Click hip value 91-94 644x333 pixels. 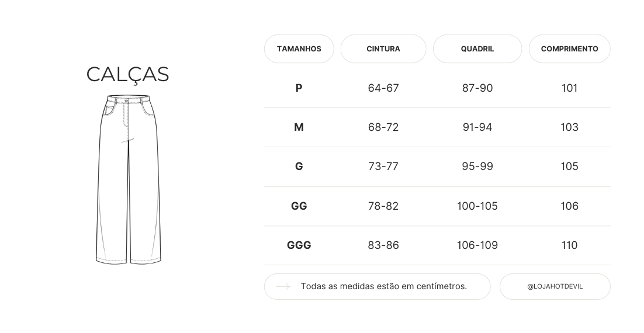[477, 127]
